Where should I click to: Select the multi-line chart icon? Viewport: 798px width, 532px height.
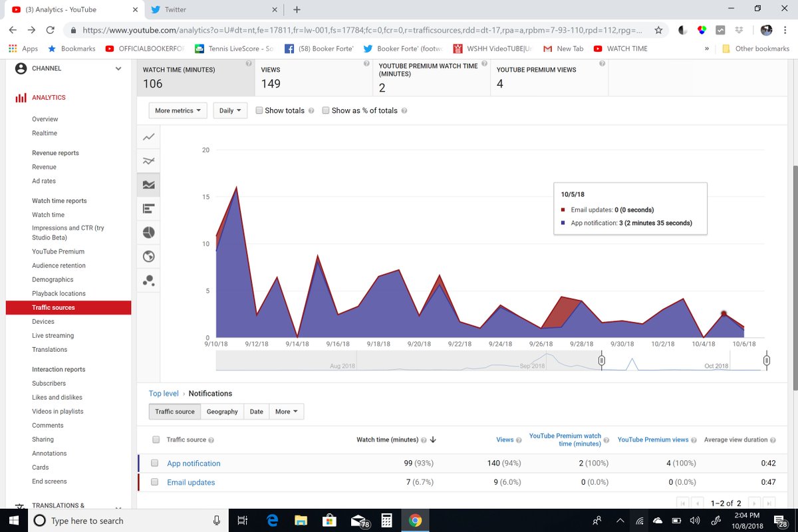point(148,161)
